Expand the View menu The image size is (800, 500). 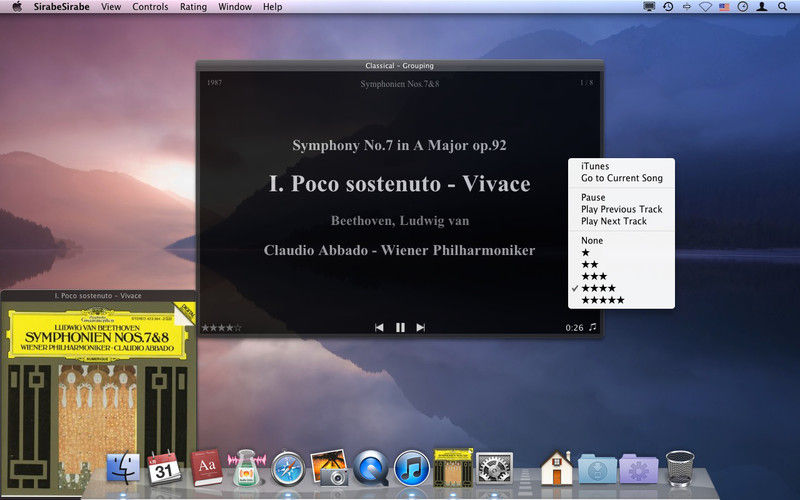[x=111, y=7]
